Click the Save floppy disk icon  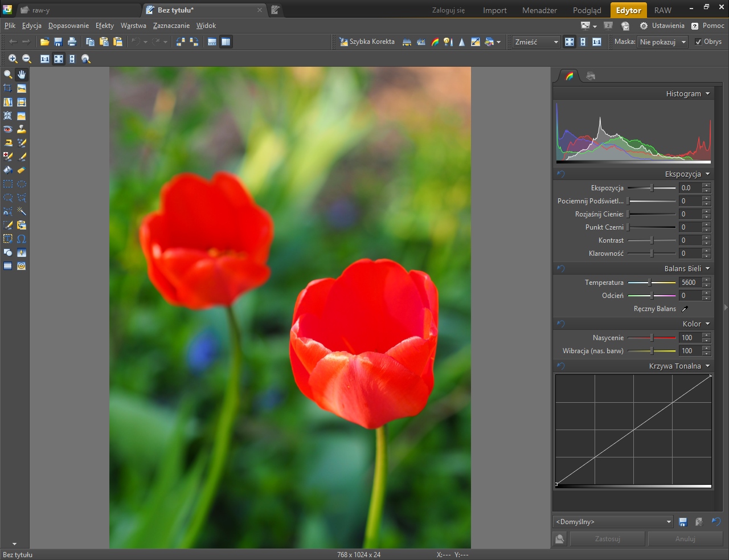pos(58,42)
